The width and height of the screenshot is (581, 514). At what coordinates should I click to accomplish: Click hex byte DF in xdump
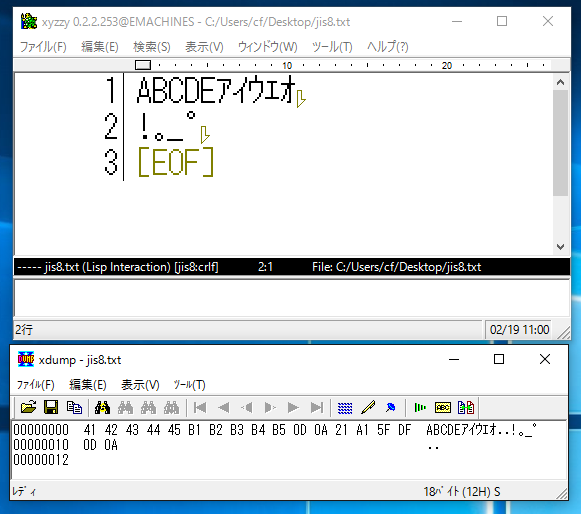pyautogui.click(x=405, y=430)
